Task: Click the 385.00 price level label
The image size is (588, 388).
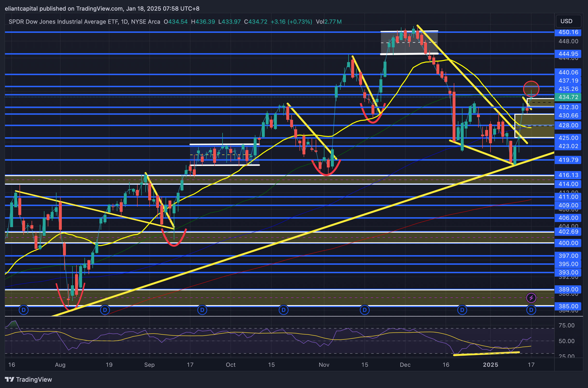Action: (x=568, y=306)
